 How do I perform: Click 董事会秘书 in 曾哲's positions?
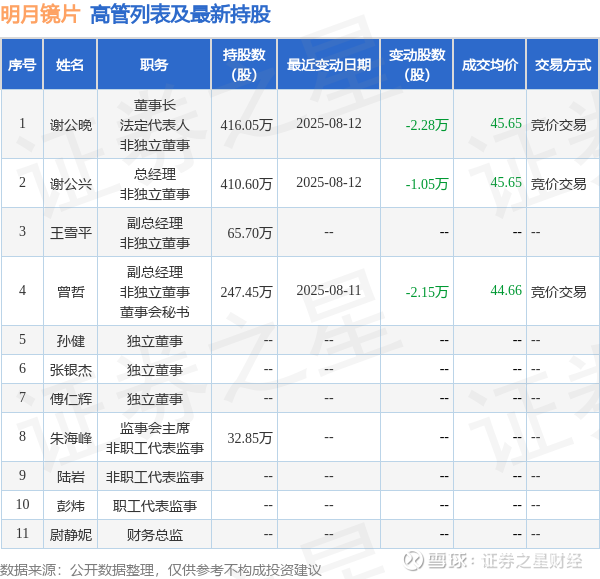155,312
